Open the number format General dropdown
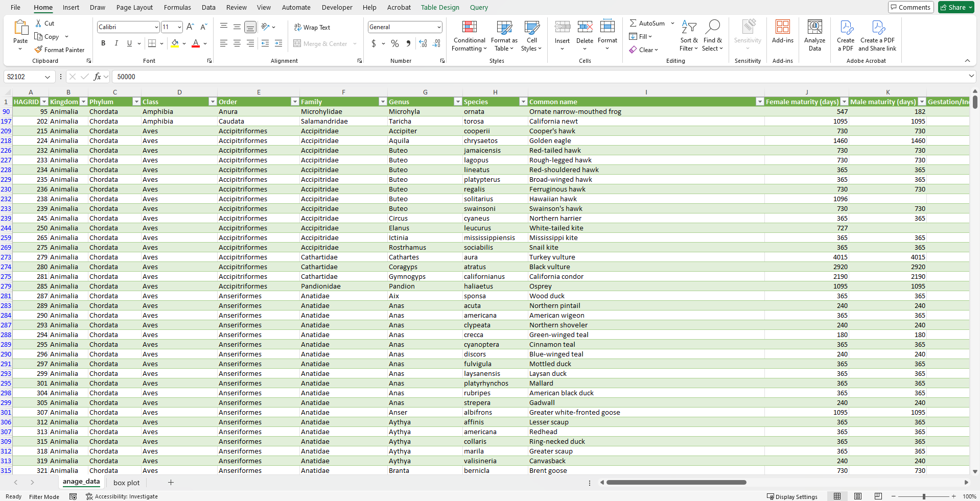The width and height of the screenshot is (980, 501). [438, 27]
